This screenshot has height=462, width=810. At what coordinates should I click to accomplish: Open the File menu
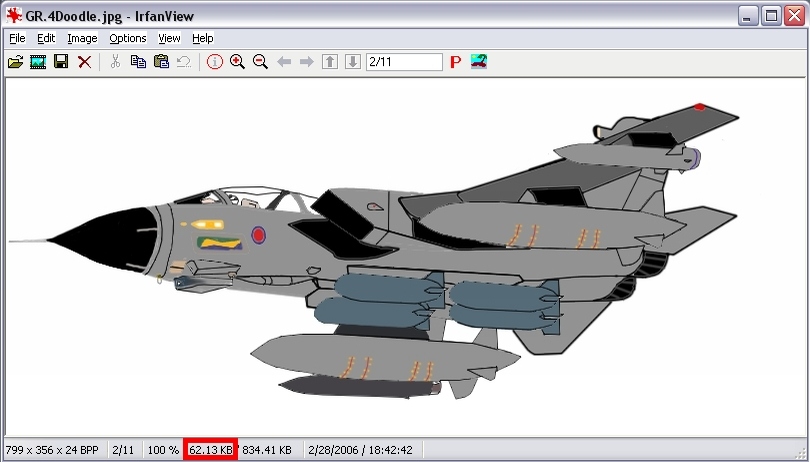point(17,38)
